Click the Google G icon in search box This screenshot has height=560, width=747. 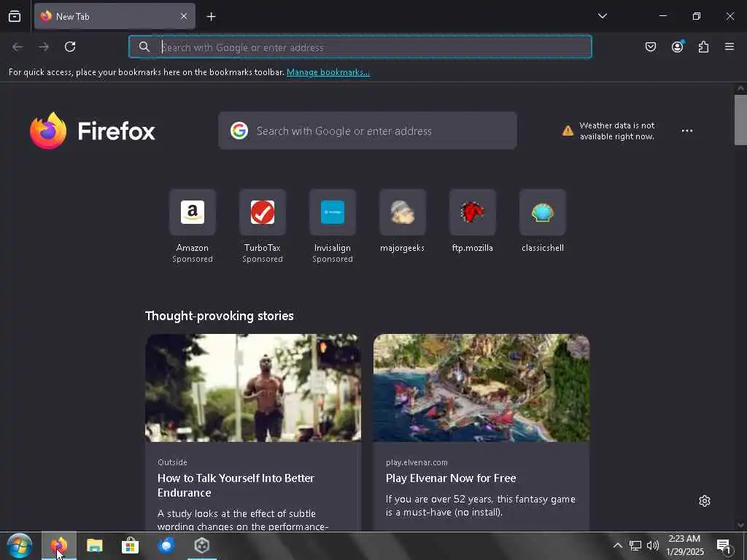pos(239,131)
